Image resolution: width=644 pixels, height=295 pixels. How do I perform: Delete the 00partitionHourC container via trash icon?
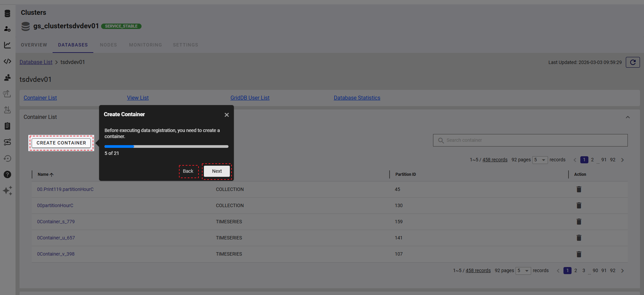point(579,205)
